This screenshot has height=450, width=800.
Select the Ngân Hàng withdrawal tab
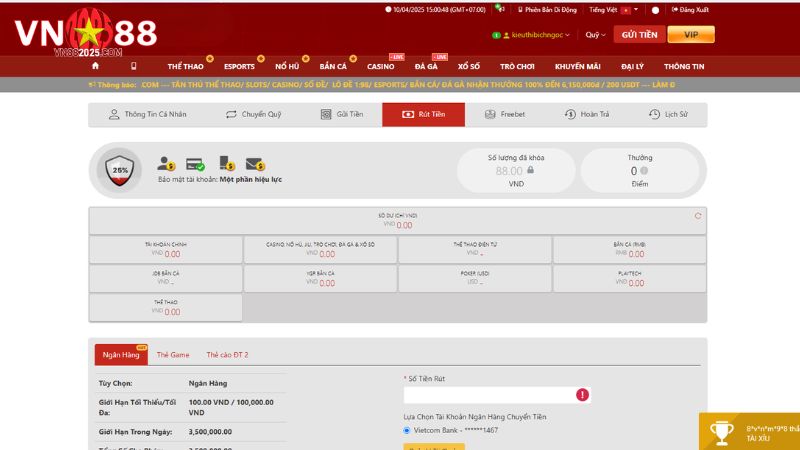click(x=121, y=355)
